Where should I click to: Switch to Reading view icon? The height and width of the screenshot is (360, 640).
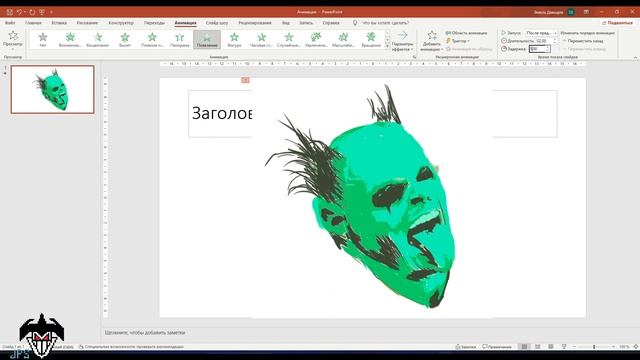pyautogui.click(x=551, y=347)
